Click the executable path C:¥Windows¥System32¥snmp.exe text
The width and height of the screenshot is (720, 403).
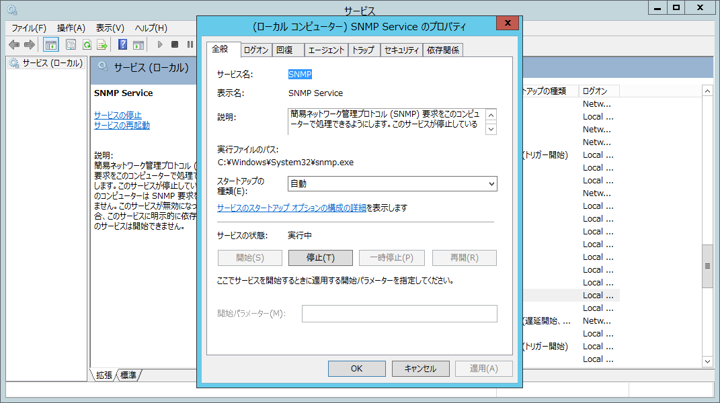pyautogui.click(x=285, y=162)
